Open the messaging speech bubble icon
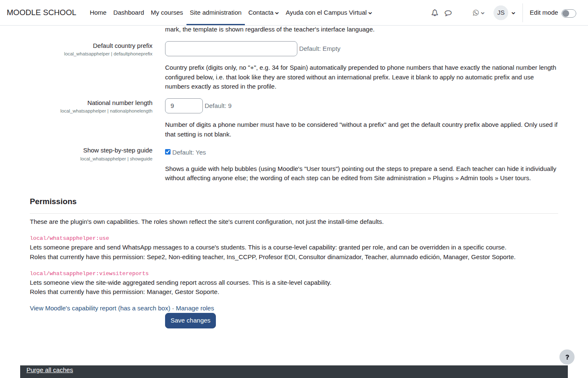 [448, 13]
